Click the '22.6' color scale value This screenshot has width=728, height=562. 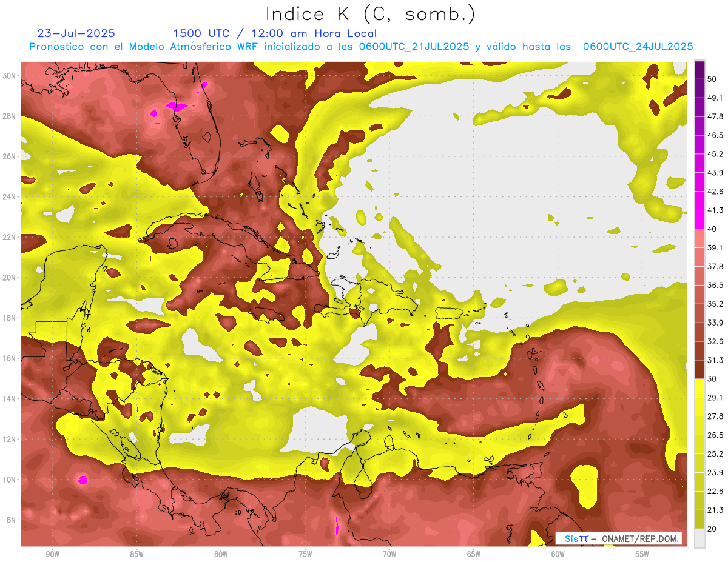pos(715,492)
